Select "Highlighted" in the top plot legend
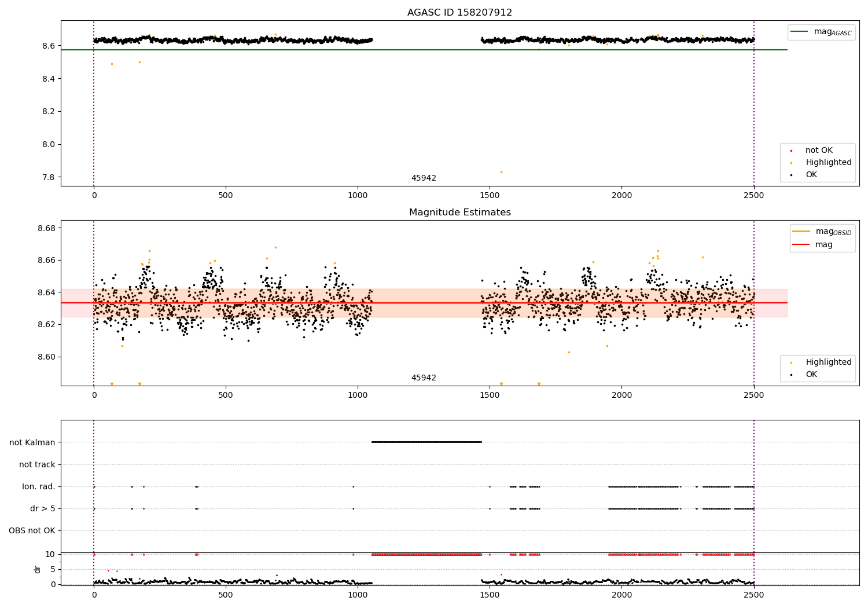 (x=829, y=163)
